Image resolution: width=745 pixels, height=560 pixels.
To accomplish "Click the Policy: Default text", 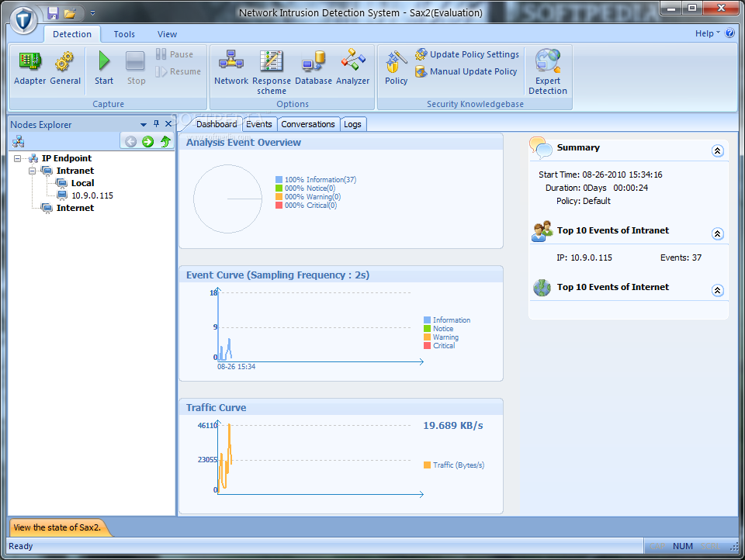I will tap(584, 201).
